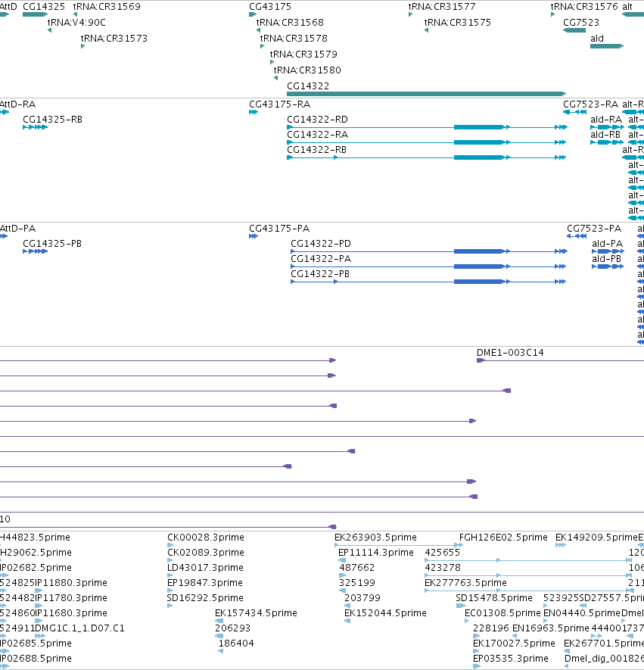Viewport: 644px width, 670px height.
Task: Select the CG14322-RD transcript label
Action: [317, 119]
